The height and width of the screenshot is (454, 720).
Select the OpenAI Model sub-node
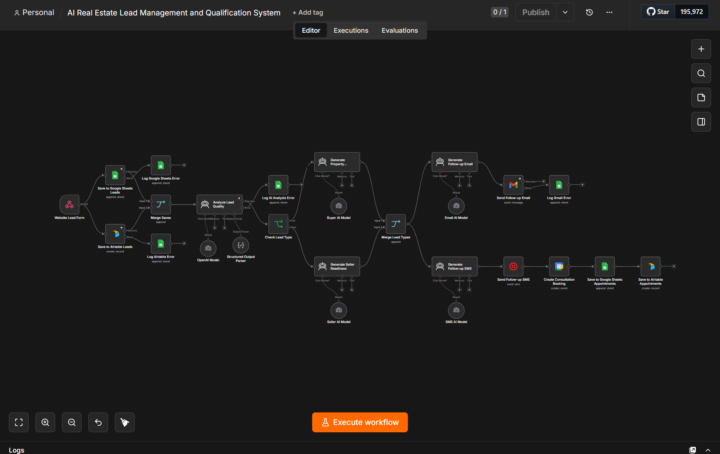pos(208,248)
